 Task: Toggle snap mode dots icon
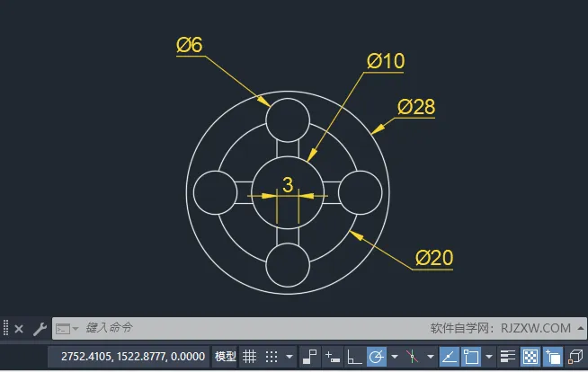point(272,357)
